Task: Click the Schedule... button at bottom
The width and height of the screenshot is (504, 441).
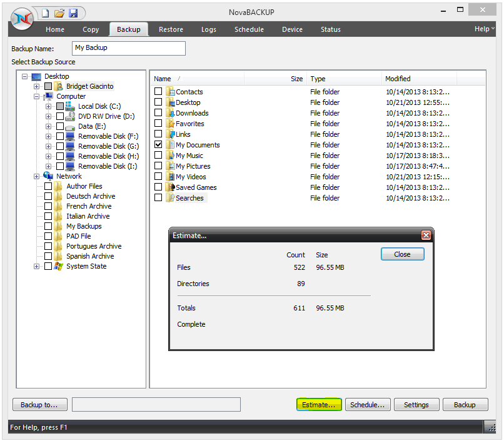Action: pyautogui.click(x=368, y=405)
